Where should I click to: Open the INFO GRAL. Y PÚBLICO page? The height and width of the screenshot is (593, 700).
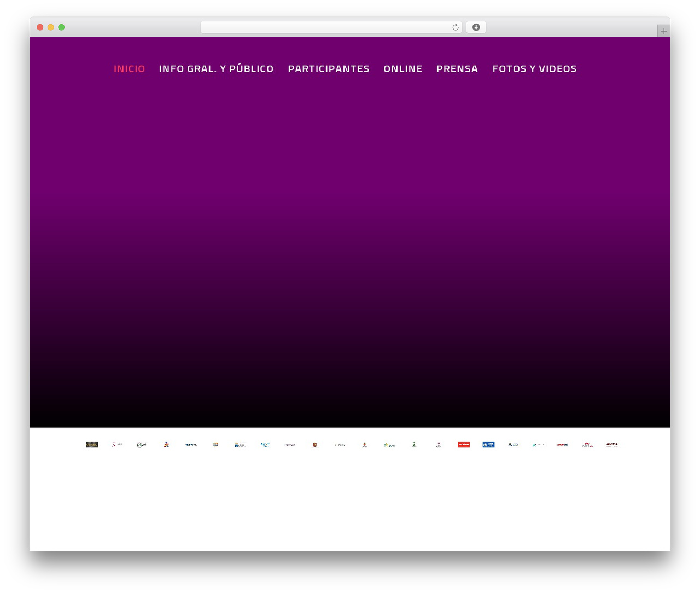[216, 69]
